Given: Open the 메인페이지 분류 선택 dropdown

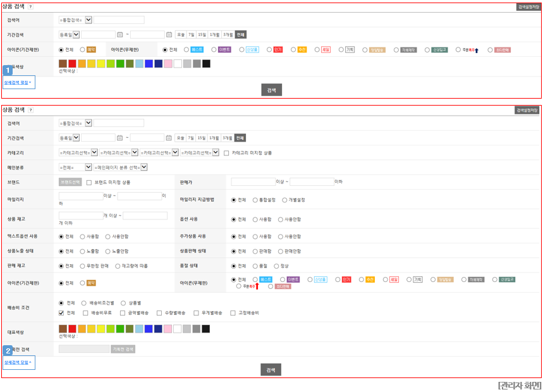Looking at the screenshot, I should click(121, 168).
